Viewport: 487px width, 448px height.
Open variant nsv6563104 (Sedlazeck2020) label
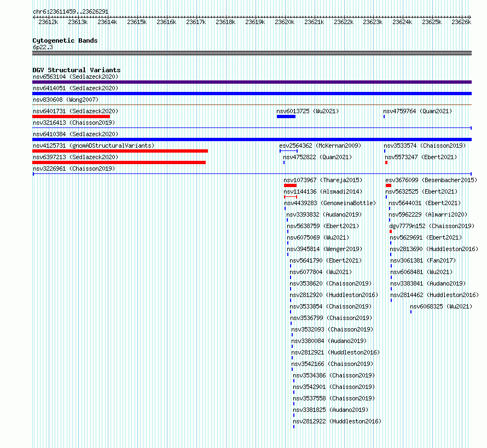pos(76,77)
